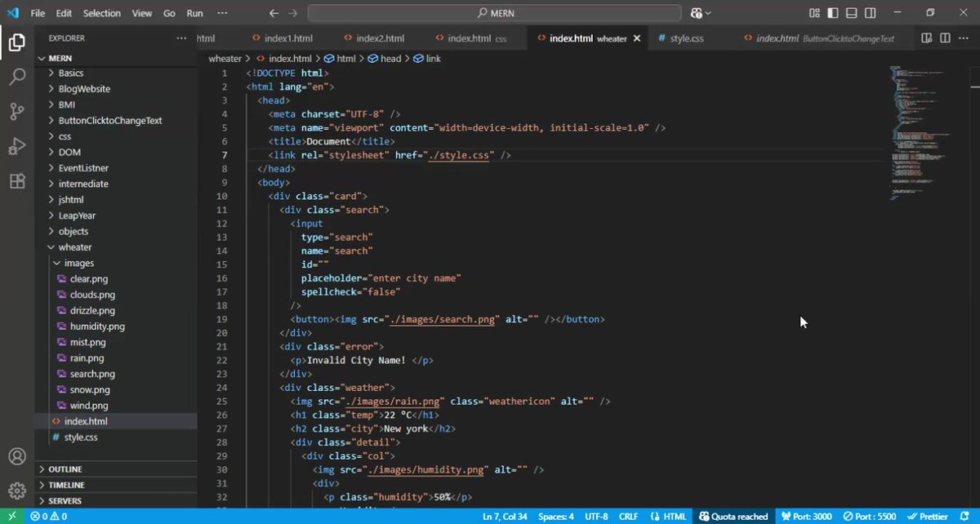
Task: Click the Copilot icon in title bar
Action: pos(697,13)
